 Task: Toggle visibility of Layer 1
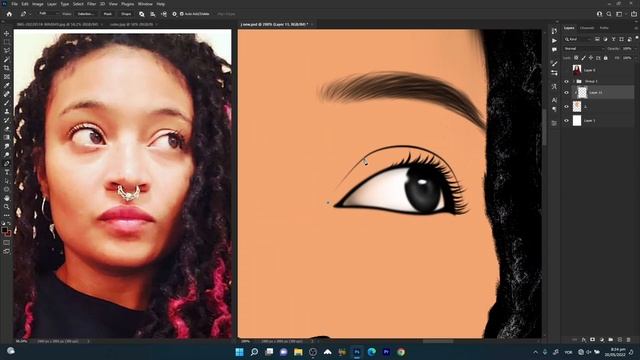click(566, 121)
